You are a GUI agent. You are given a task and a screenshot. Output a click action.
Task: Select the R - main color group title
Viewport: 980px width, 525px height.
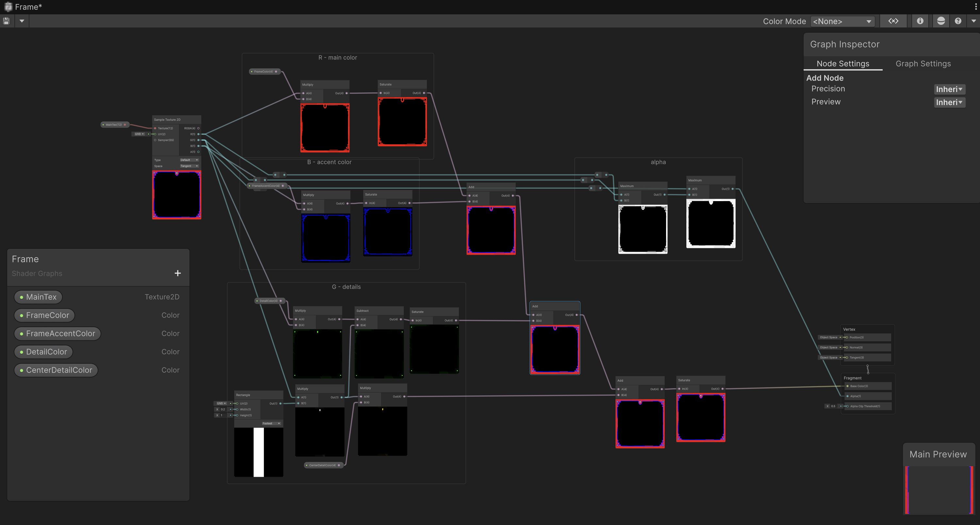click(338, 57)
